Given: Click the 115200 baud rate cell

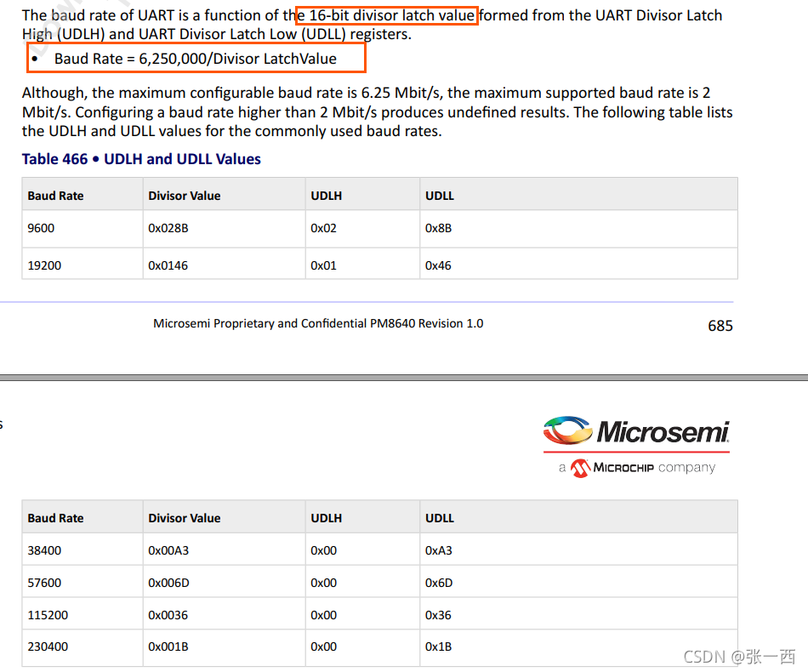Looking at the screenshot, I should point(82,615).
